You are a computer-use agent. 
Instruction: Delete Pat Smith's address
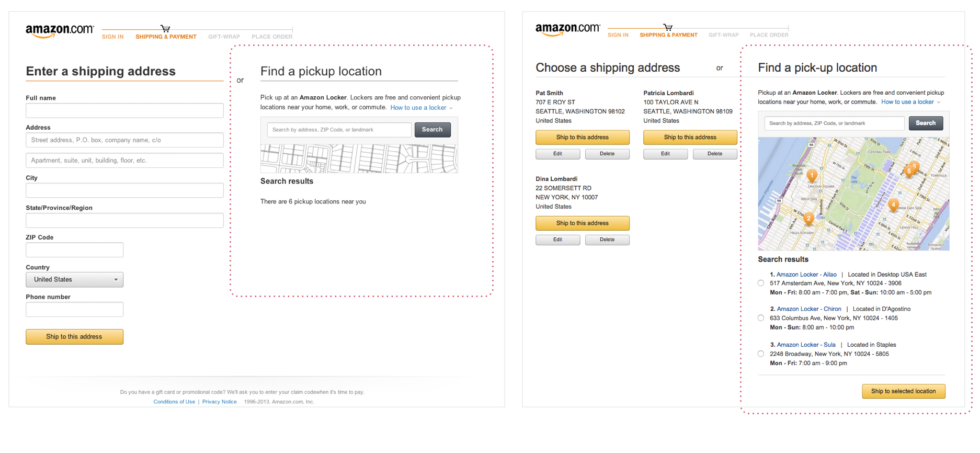[x=607, y=154]
